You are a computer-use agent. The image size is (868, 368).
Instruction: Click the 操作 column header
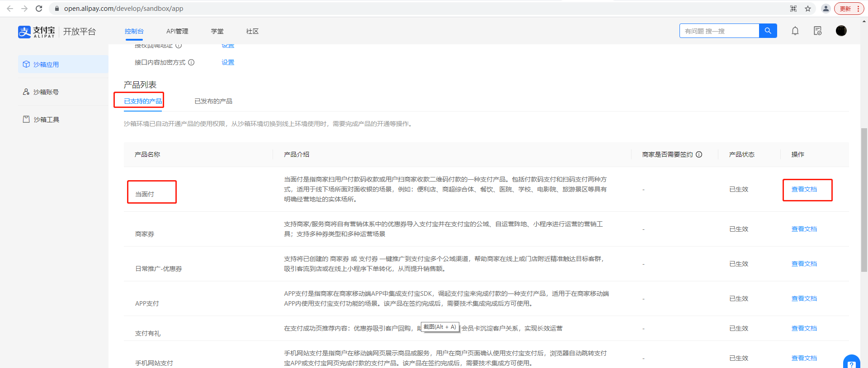pos(798,154)
